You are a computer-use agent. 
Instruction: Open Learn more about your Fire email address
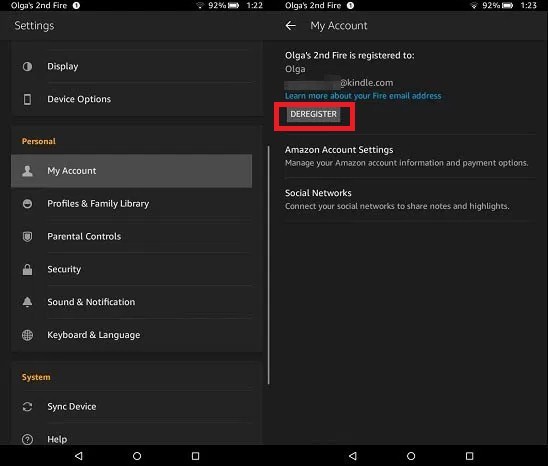363,96
